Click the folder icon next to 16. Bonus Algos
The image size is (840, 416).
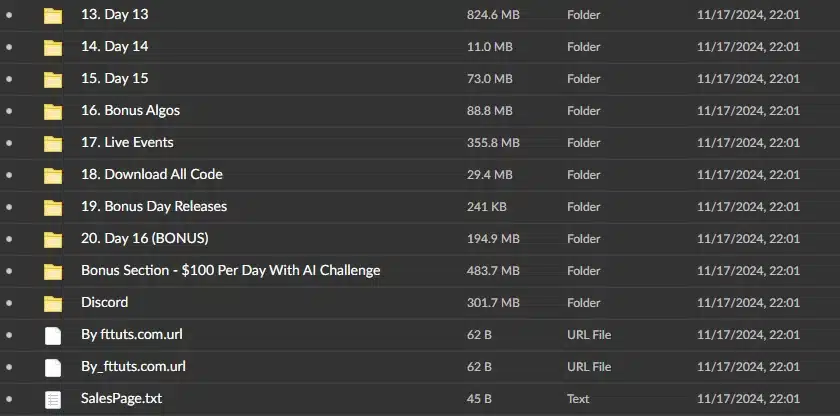tap(52, 111)
